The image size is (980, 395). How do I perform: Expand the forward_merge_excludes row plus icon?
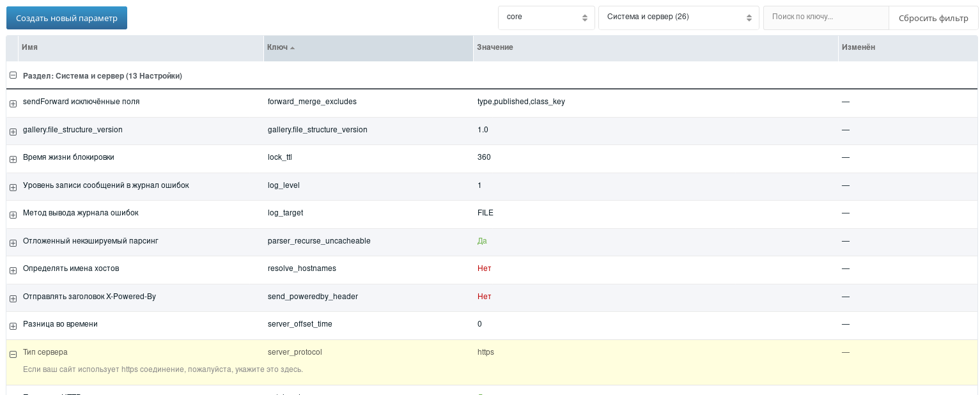click(13, 104)
